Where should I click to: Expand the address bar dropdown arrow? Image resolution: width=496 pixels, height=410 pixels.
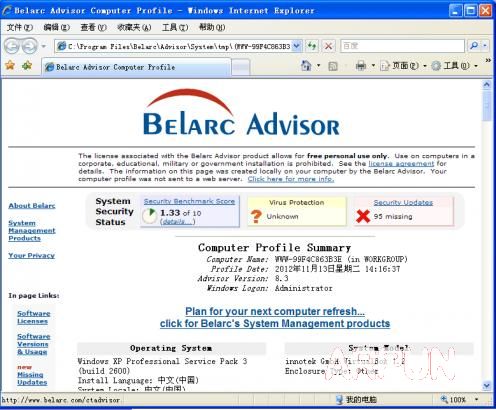(x=297, y=46)
